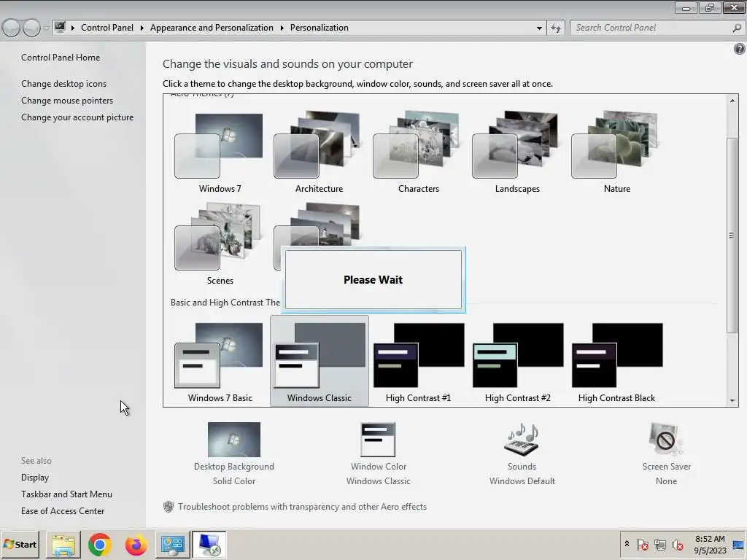
Task: Click the search magnifier icon
Action: pos(737,28)
